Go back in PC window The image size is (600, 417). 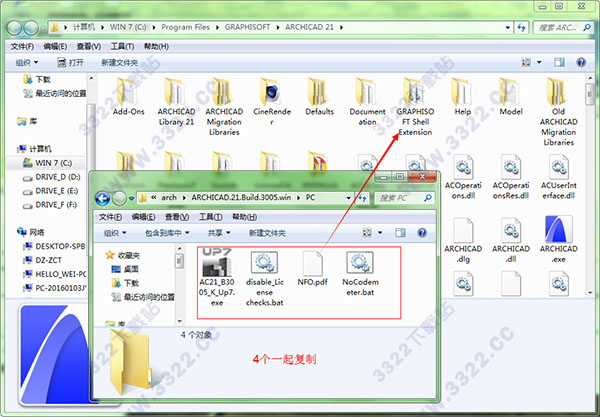[x=102, y=198]
